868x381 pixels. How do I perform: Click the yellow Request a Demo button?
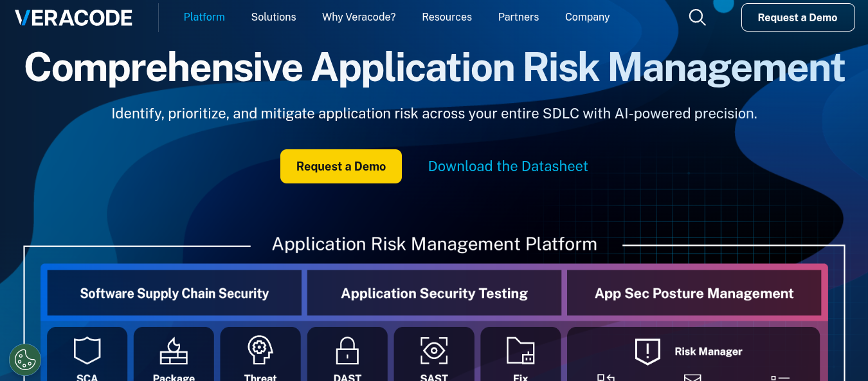point(341,166)
